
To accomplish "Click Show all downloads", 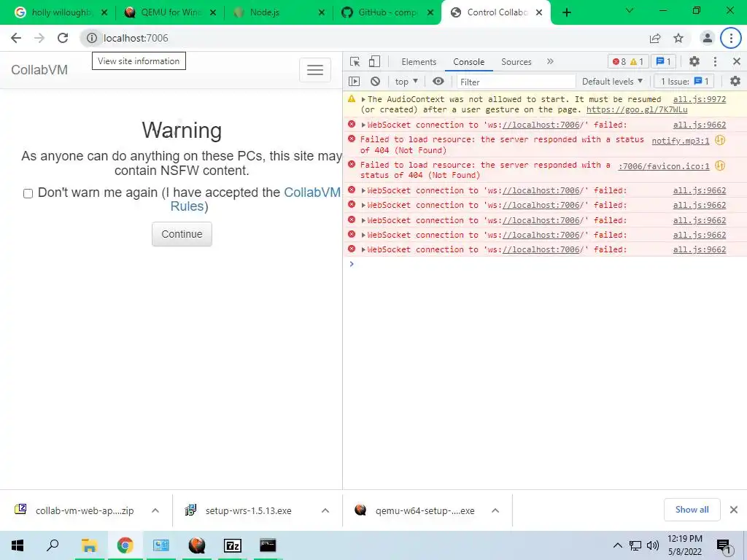I will pos(692,510).
